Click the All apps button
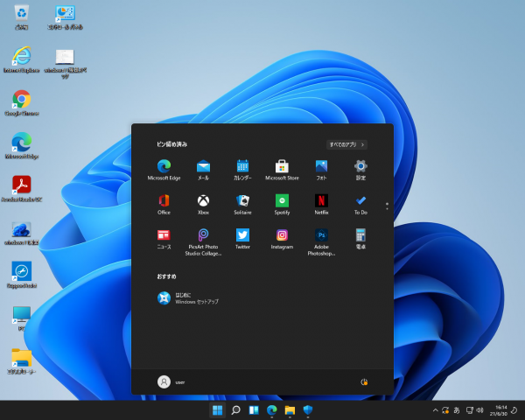Viewport: 525px width, 420px height. [346, 144]
